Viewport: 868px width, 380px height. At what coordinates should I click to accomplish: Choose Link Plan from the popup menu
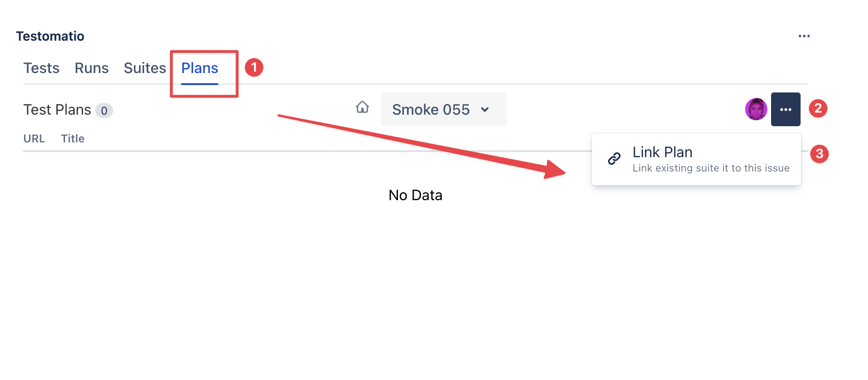pyautogui.click(x=662, y=153)
